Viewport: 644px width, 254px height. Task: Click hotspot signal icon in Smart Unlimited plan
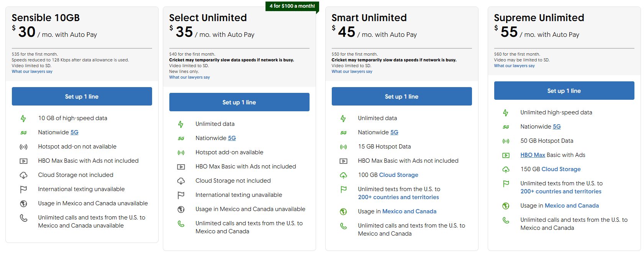click(343, 147)
